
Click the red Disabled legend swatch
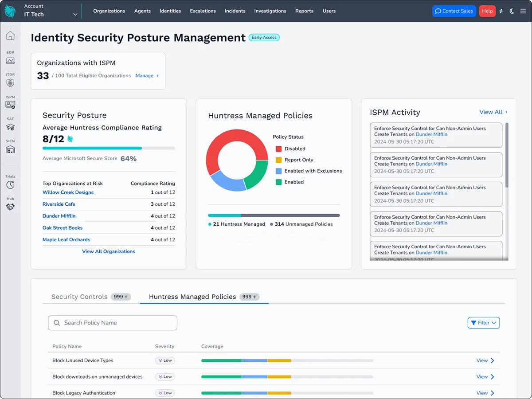(x=278, y=149)
